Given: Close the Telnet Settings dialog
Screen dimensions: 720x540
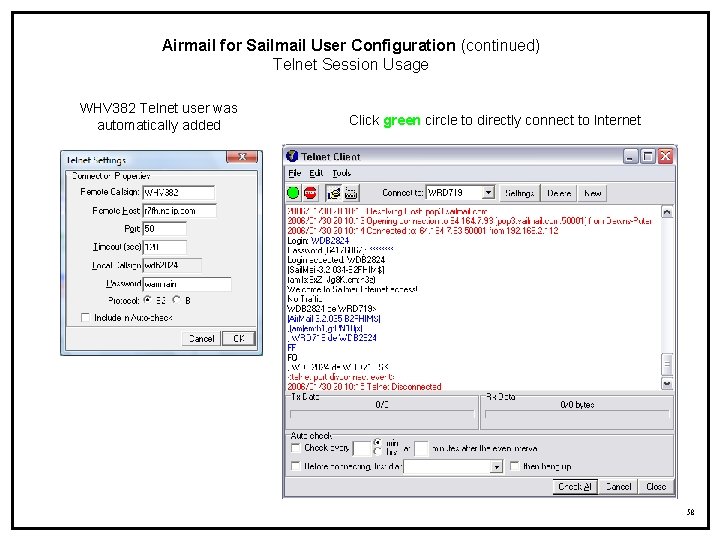Looking at the screenshot, I should 242,157.
